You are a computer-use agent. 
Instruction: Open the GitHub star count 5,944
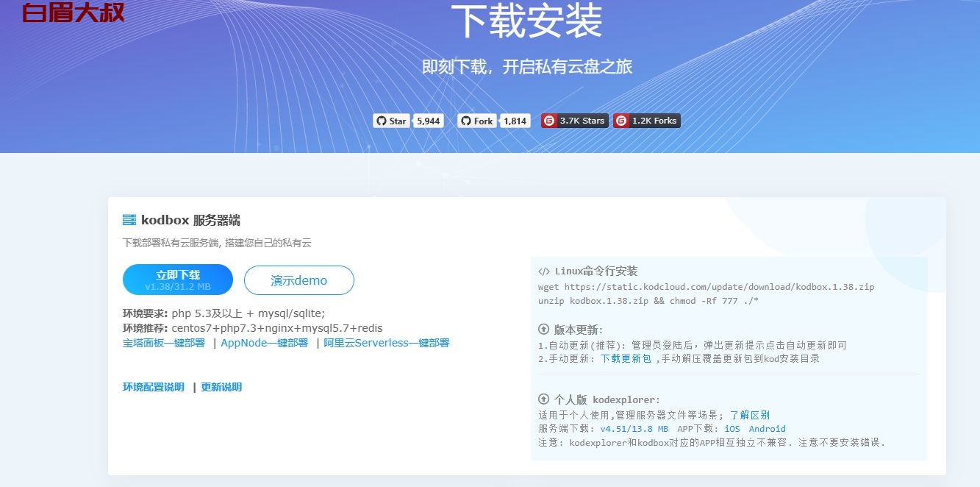(429, 121)
